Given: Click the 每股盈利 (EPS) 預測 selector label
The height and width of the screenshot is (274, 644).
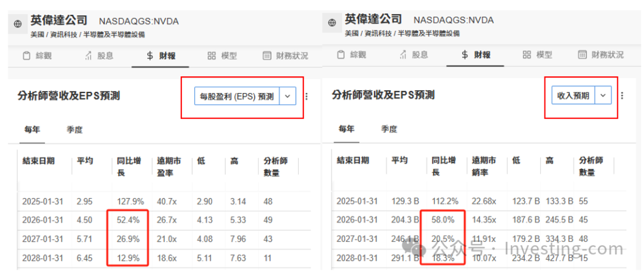Looking at the screenshot, I should click(237, 97).
